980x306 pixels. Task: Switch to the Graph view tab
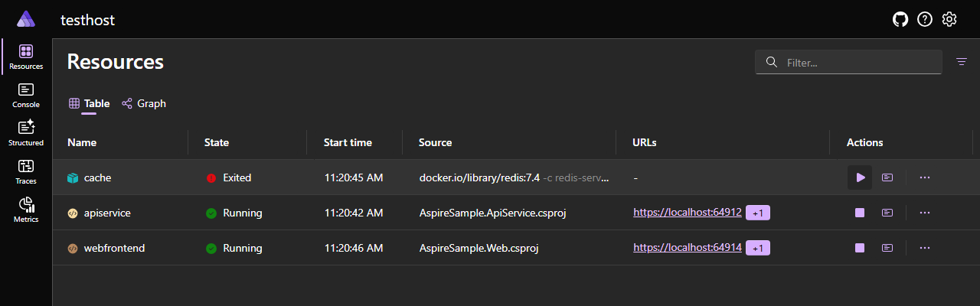[144, 103]
